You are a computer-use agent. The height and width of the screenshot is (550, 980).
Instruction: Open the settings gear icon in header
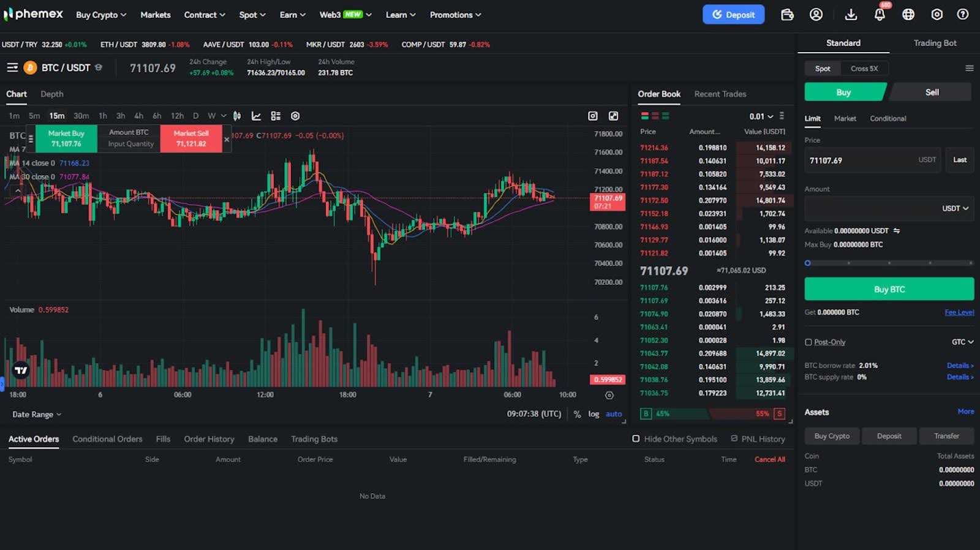pyautogui.click(x=937, y=15)
